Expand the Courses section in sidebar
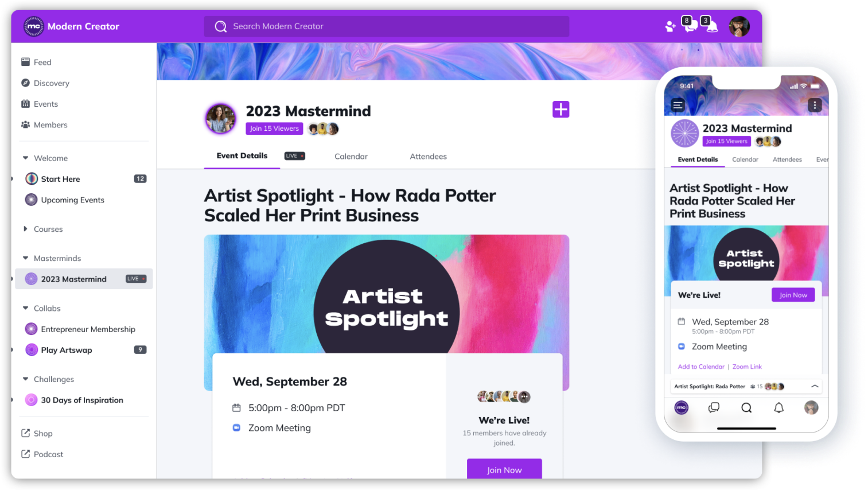The image size is (868, 491). [25, 229]
